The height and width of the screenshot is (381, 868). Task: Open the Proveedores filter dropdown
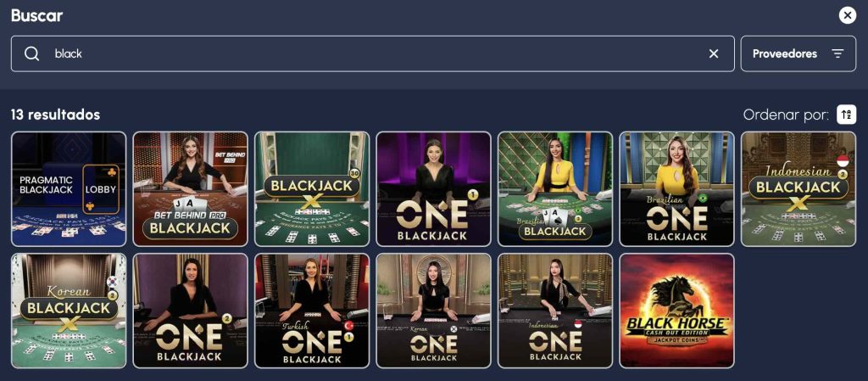798,53
